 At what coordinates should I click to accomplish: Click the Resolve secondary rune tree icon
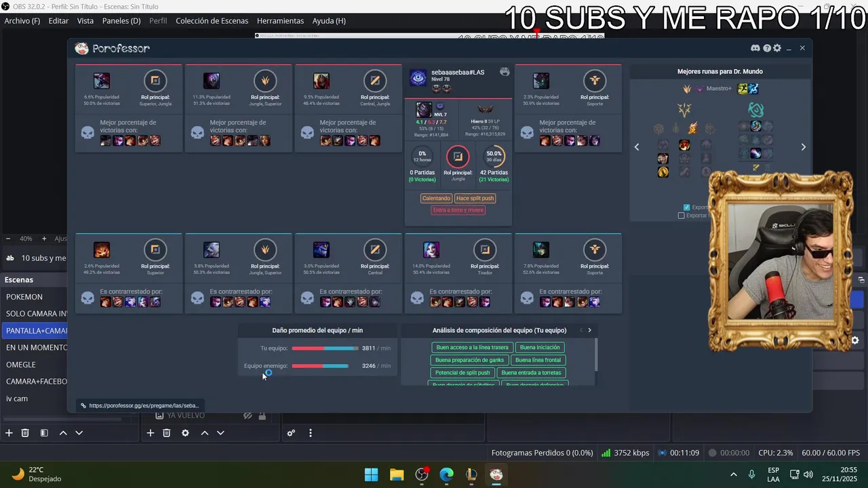click(x=756, y=109)
